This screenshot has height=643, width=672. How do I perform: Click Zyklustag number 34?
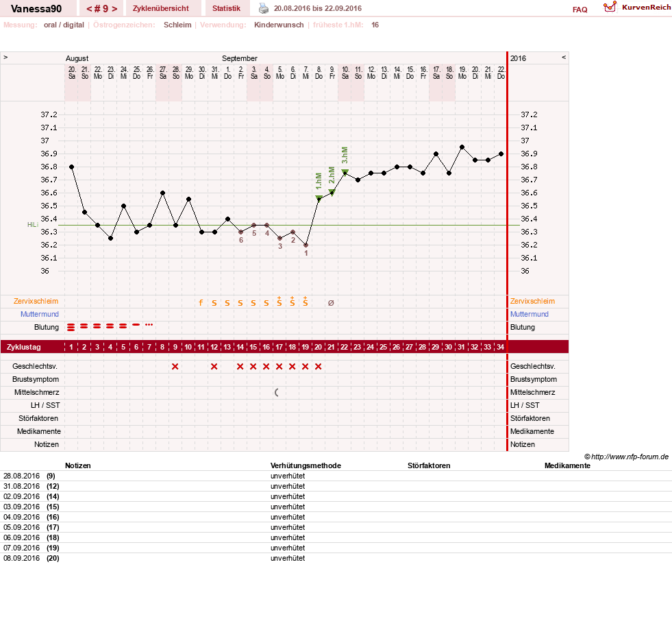coord(501,347)
